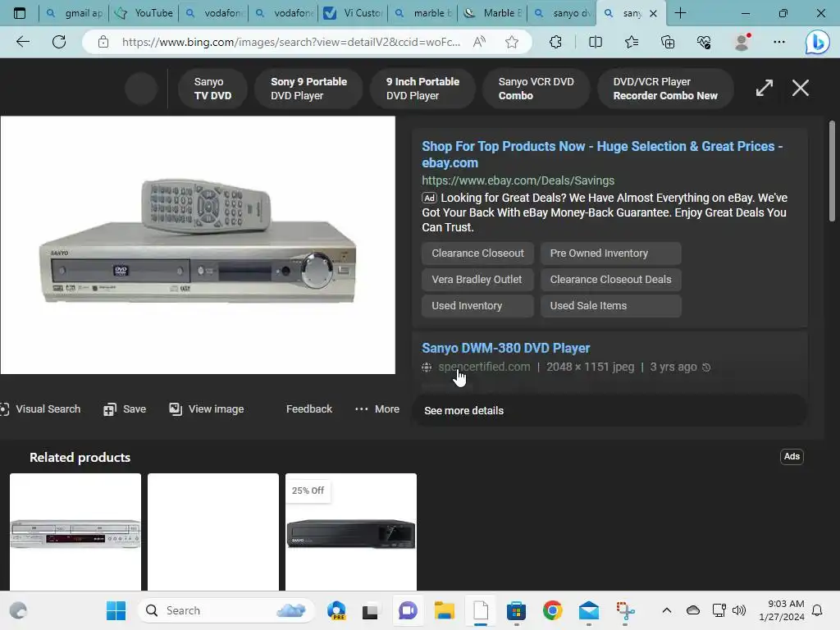Expand the image to full screen

coord(764,88)
